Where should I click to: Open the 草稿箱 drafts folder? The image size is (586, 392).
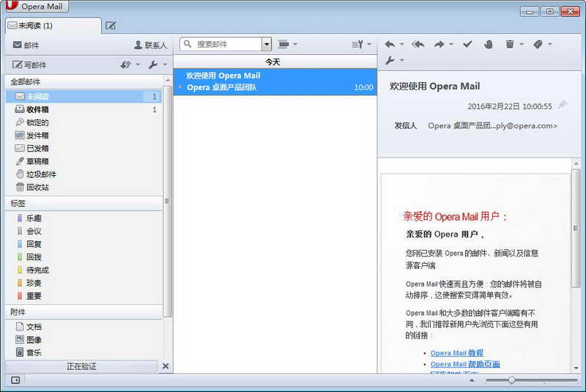tap(84, 161)
